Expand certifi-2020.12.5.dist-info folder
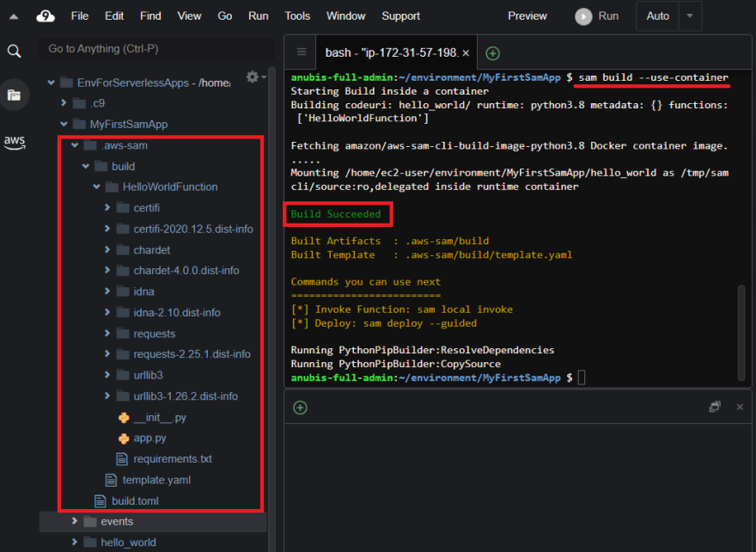Screen dimensions: 756x552 (107, 229)
